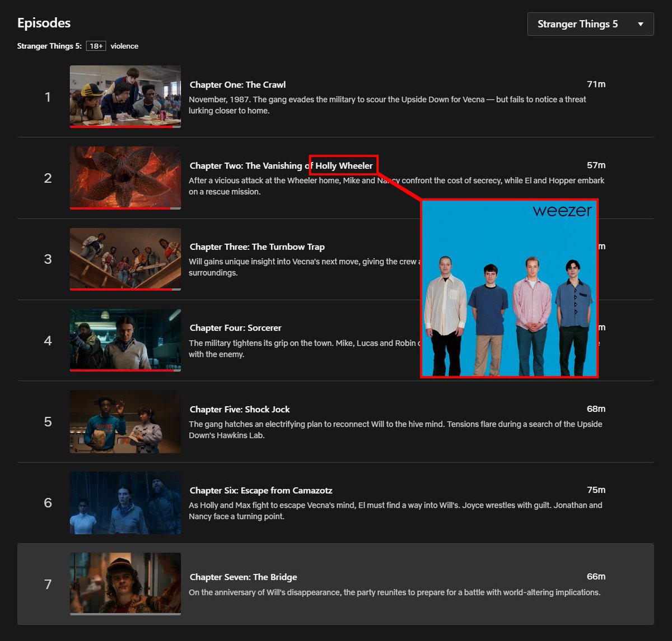Click the red progress bar under Chapter Three
This screenshot has width=672, height=641.
point(123,290)
